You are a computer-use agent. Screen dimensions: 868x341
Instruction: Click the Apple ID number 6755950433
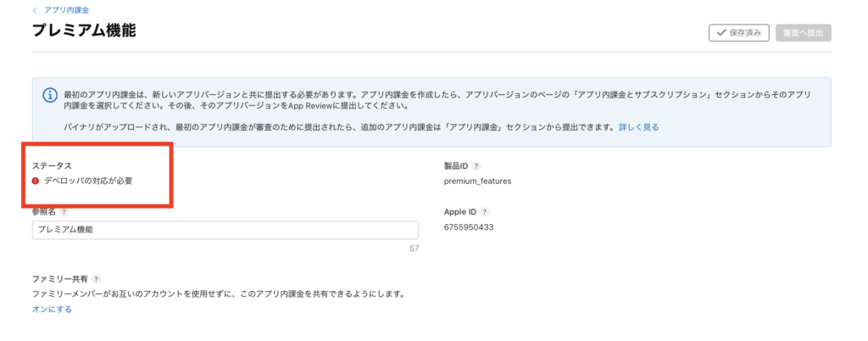469,227
